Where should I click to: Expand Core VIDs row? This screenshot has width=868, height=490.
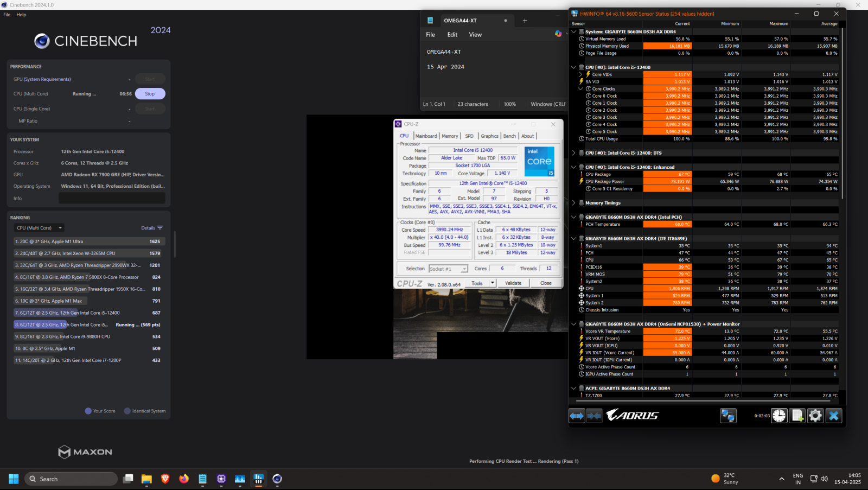580,74
